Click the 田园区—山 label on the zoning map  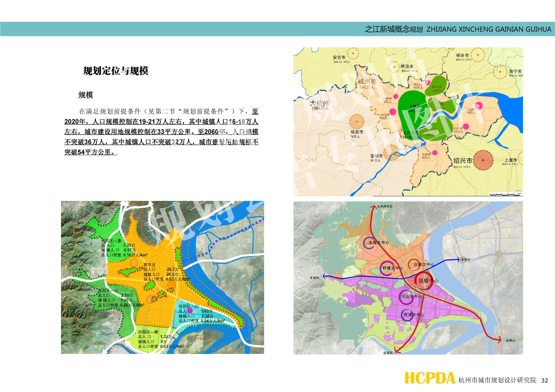[108, 291]
